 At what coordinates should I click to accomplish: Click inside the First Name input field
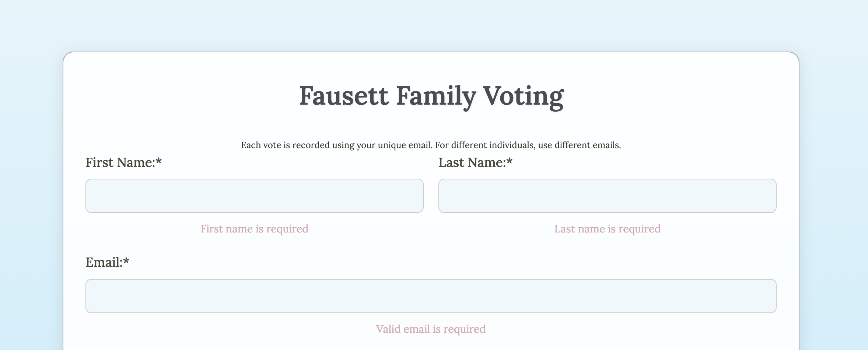click(x=254, y=196)
